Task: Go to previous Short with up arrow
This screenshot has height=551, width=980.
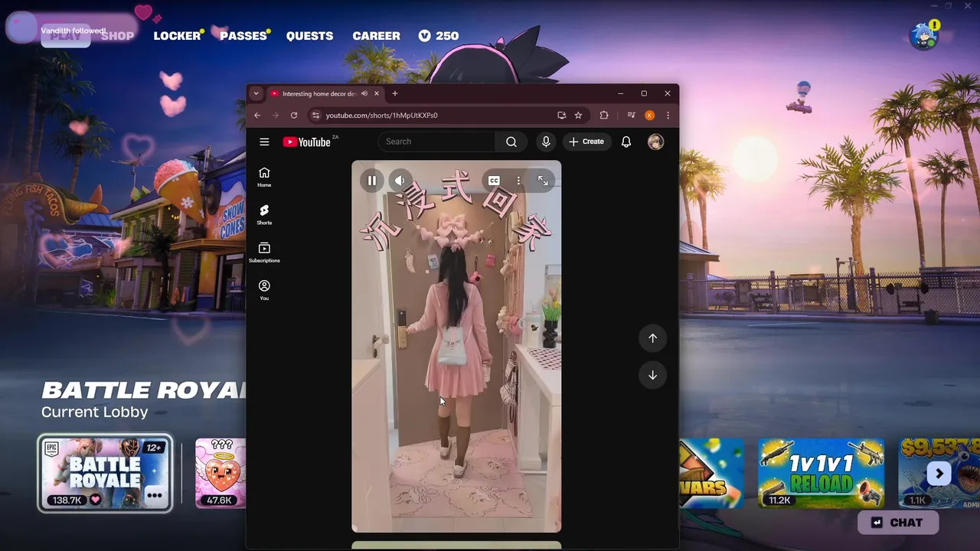Action: [x=652, y=337]
